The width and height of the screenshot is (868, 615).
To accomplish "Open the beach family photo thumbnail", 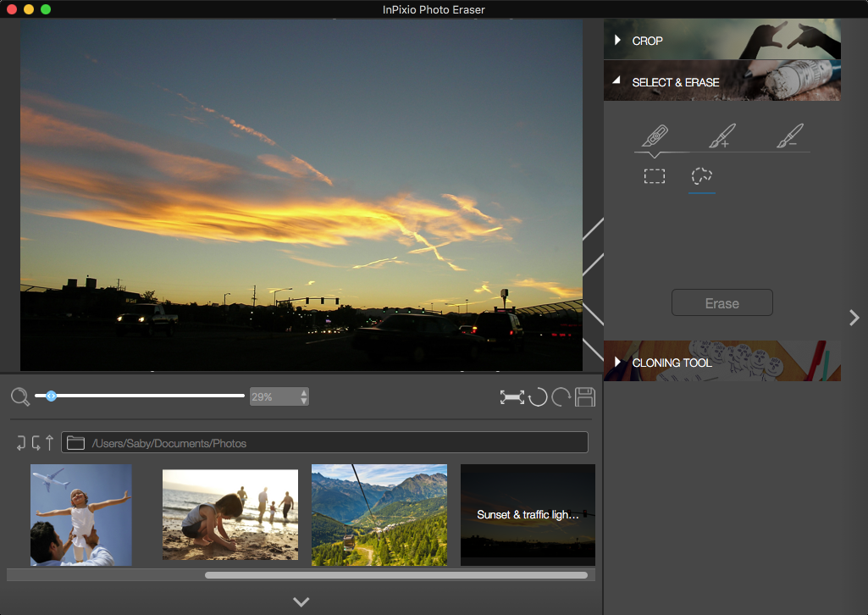I will 230,515.
